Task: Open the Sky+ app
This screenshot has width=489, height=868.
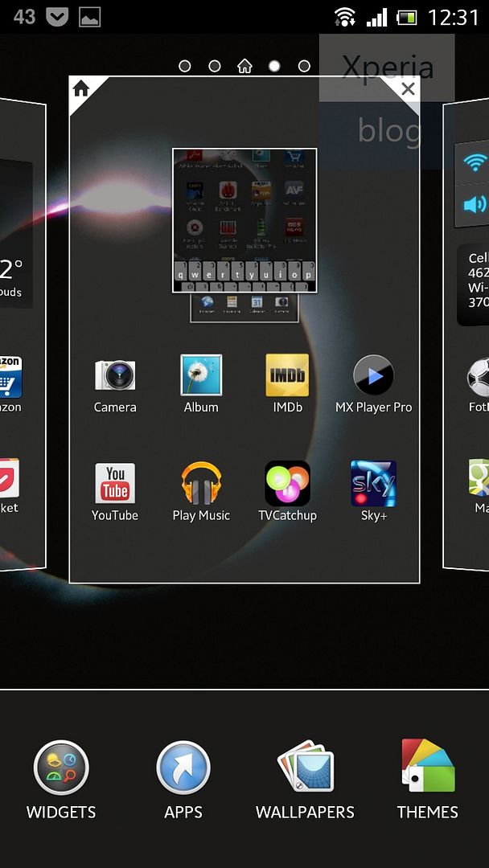Action: [374, 492]
